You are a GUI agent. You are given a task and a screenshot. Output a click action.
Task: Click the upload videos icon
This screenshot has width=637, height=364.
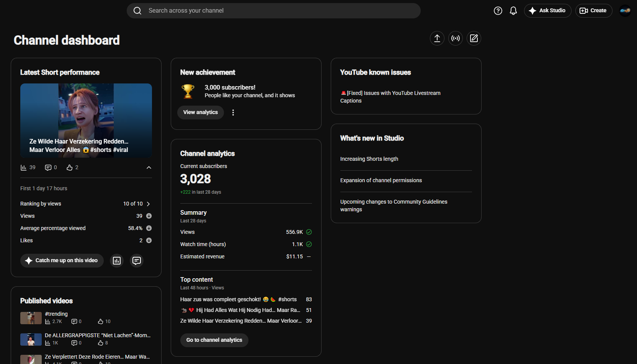(437, 38)
